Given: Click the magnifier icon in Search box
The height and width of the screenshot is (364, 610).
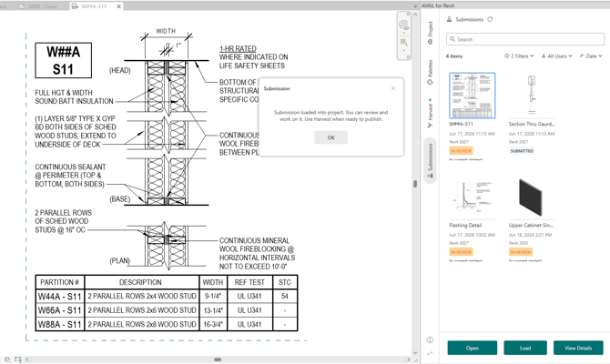Looking at the screenshot, I should pos(452,39).
